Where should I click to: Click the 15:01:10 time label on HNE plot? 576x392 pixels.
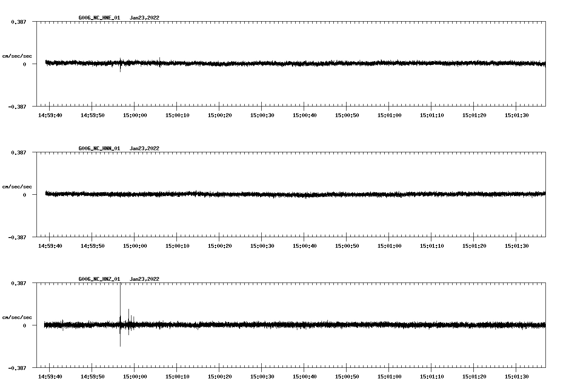[431, 115]
